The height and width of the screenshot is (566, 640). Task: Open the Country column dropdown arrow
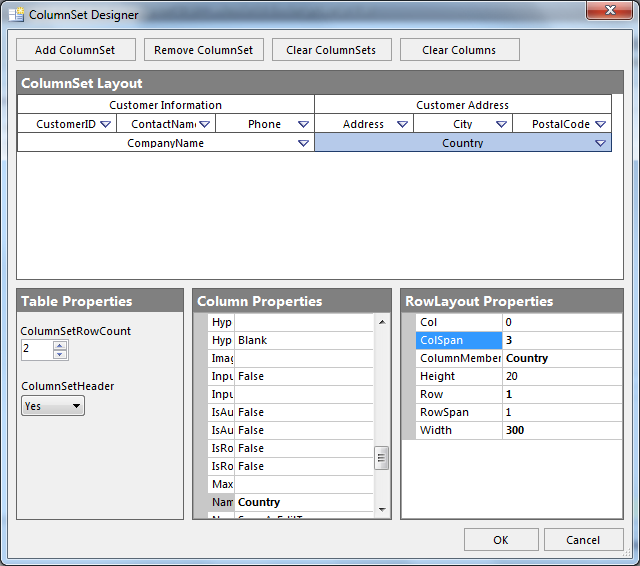tap(600, 144)
